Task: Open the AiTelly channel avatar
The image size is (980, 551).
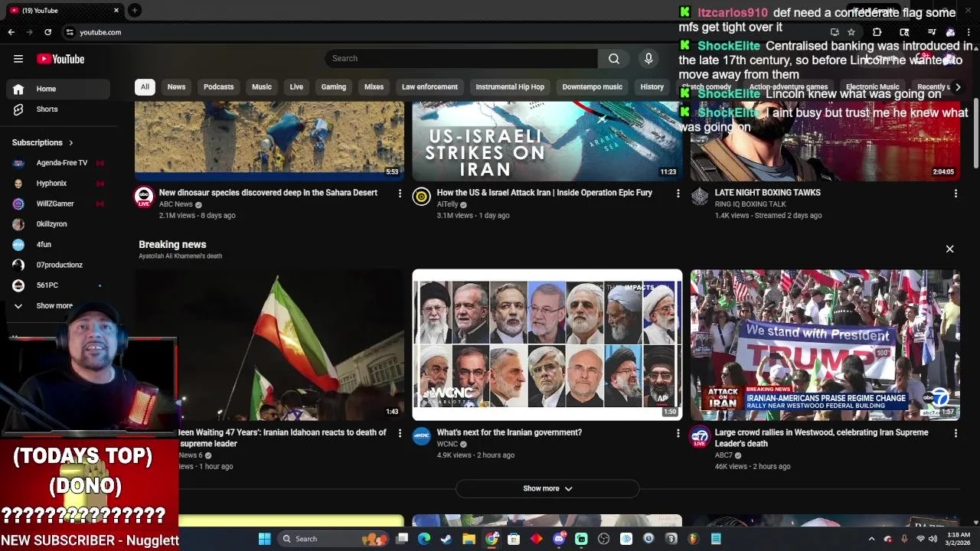Action: pyautogui.click(x=421, y=197)
